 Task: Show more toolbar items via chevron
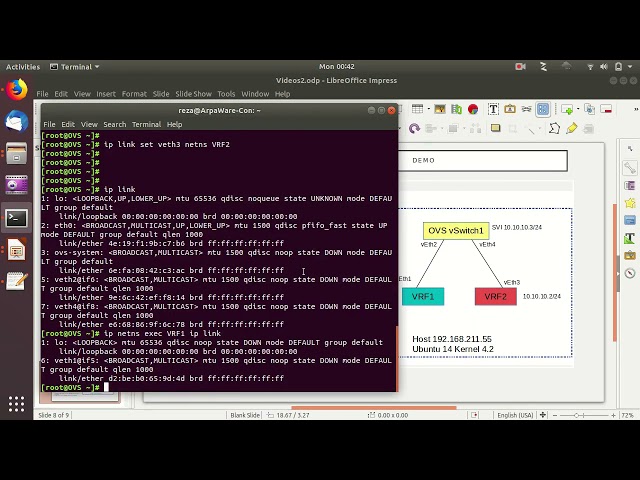[636, 109]
